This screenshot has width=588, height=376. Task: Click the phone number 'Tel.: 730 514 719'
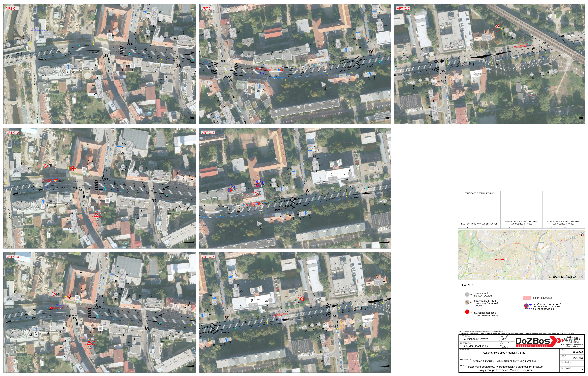572,343
